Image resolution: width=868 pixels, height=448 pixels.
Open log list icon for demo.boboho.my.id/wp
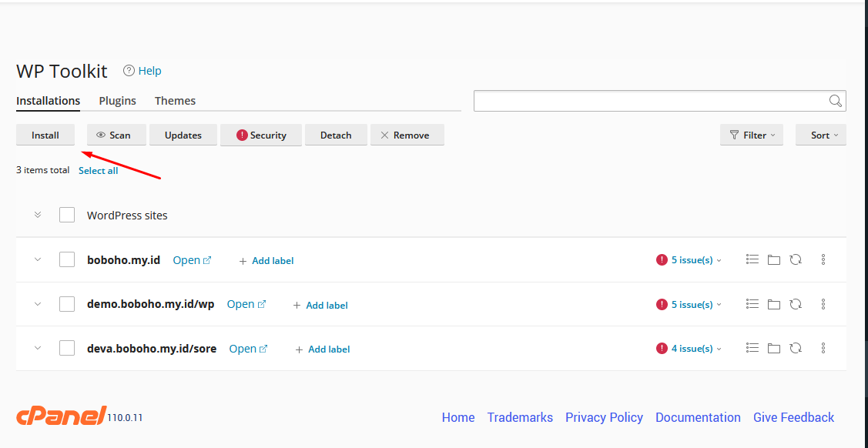(x=752, y=303)
